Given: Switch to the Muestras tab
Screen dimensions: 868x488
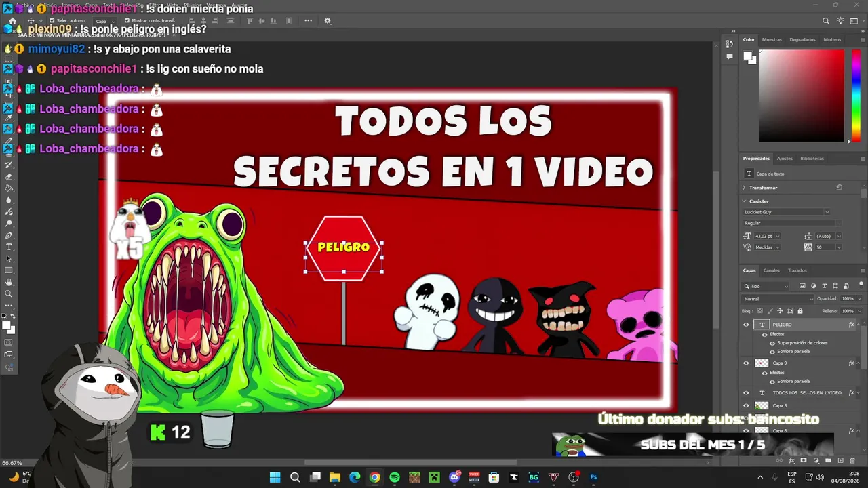Looking at the screenshot, I should [x=772, y=39].
